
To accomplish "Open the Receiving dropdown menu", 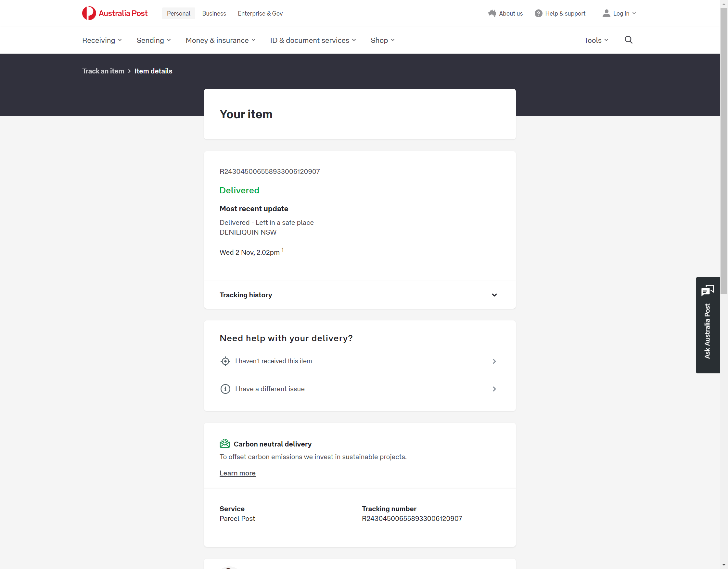I will 102,40.
